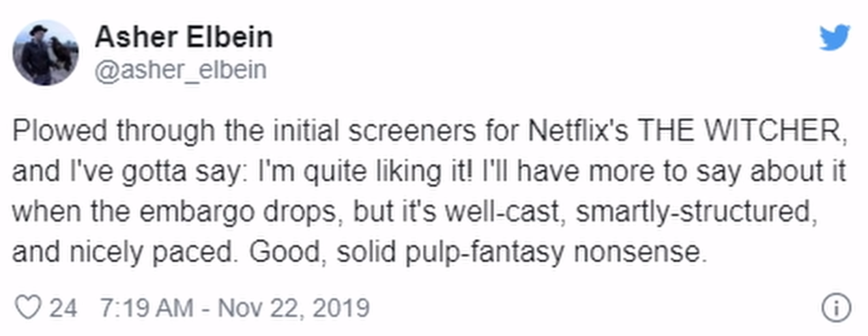The height and width of the screenshot is (336, 868).
Task: Open the tweet info circle icon
Action: click(835, 308)
